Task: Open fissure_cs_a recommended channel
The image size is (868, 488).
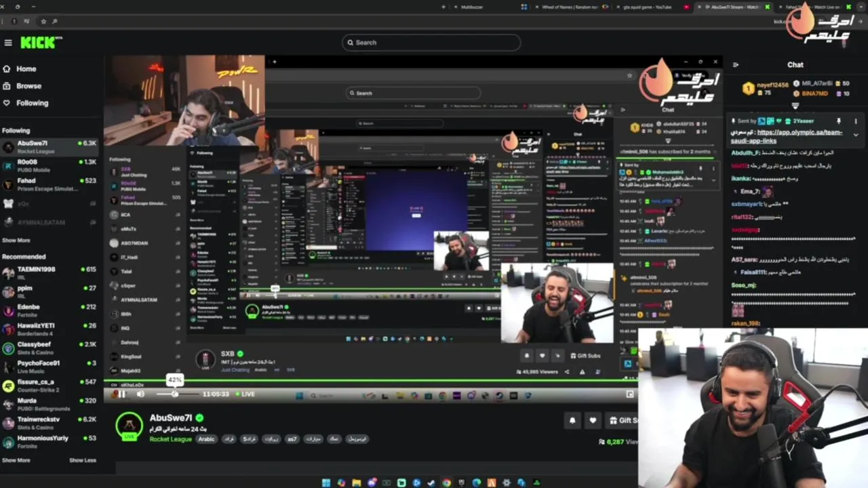Action: (49, 385)
